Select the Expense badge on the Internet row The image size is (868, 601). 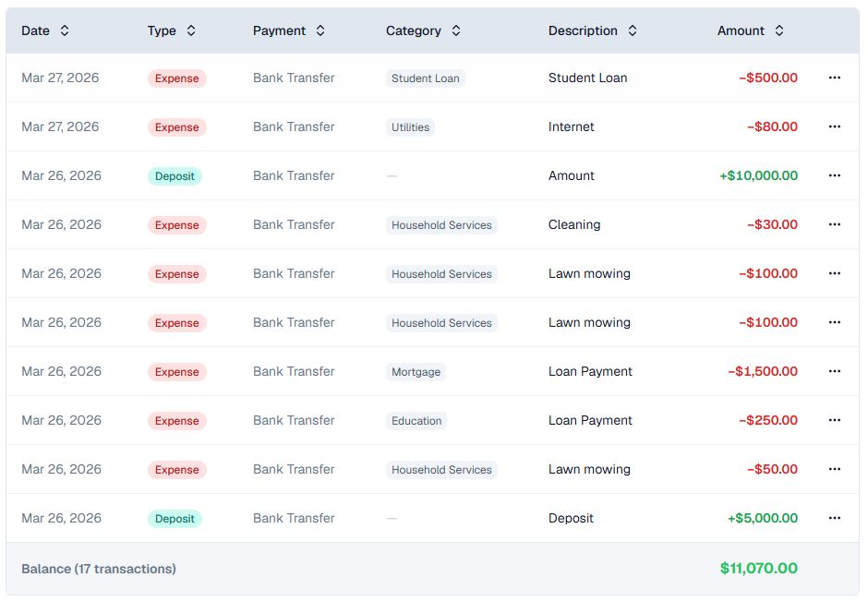click(x=176, y=127)
